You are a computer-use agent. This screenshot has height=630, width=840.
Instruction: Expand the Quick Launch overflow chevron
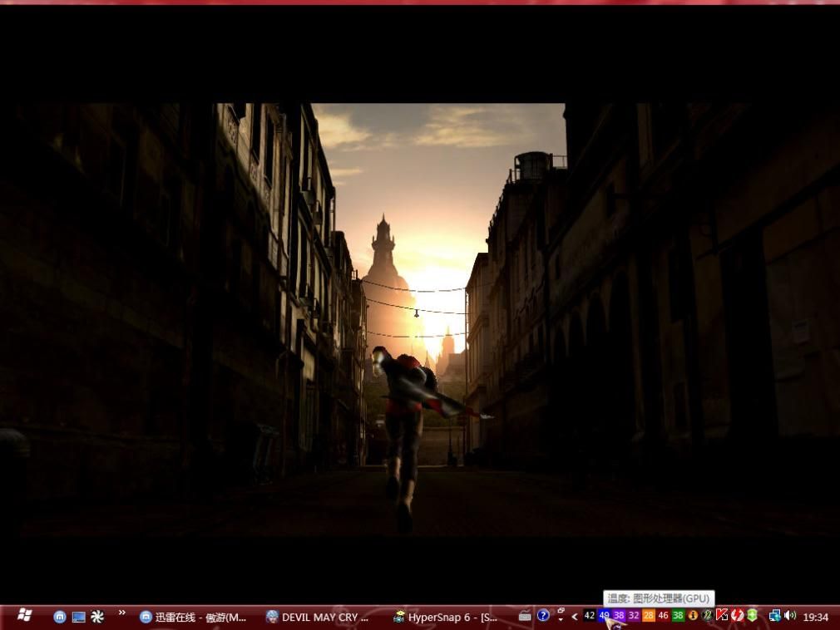[x=121, y=613]
